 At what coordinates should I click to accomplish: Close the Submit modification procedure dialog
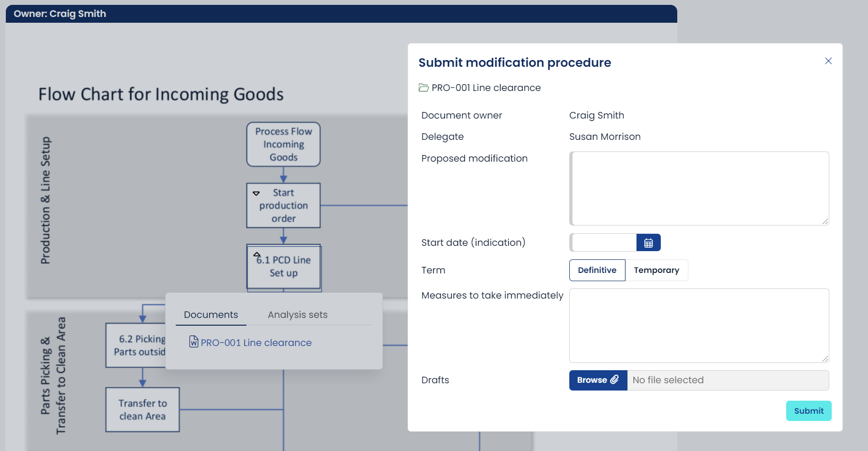828,61
